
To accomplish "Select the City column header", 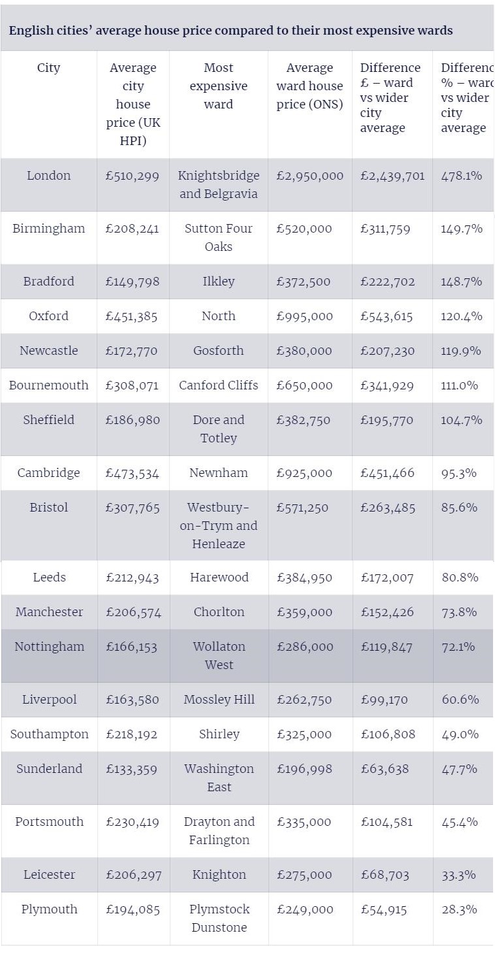I will pyautogui.click(x=48, y=68).
